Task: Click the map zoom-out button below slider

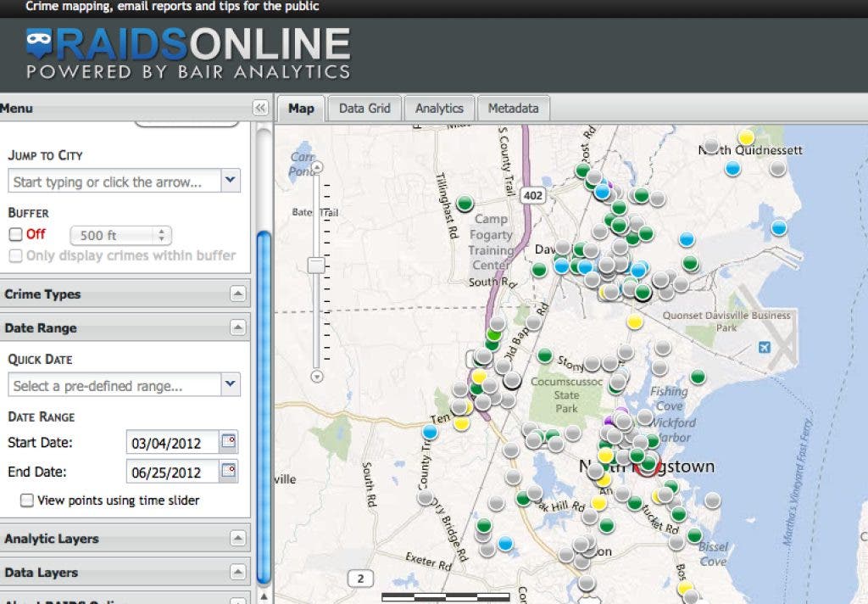Action: tap(317, 377)
